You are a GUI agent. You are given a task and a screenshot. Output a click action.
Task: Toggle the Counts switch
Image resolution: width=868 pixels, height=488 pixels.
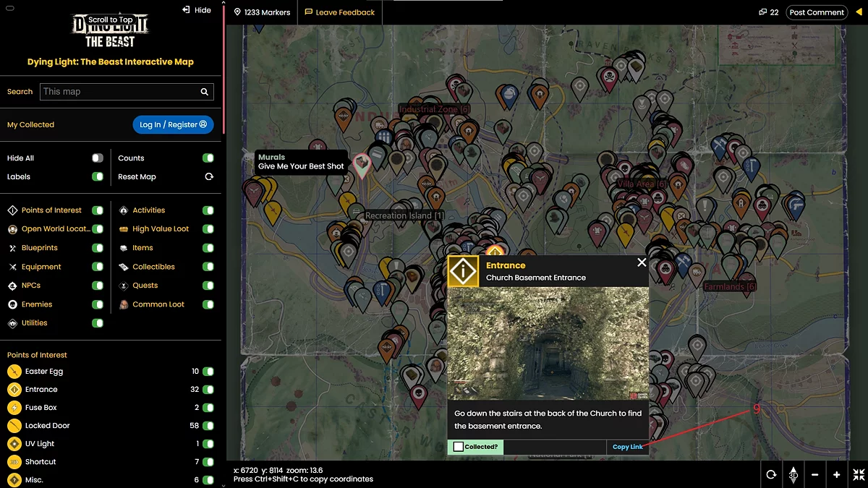(x=208, y=158)
